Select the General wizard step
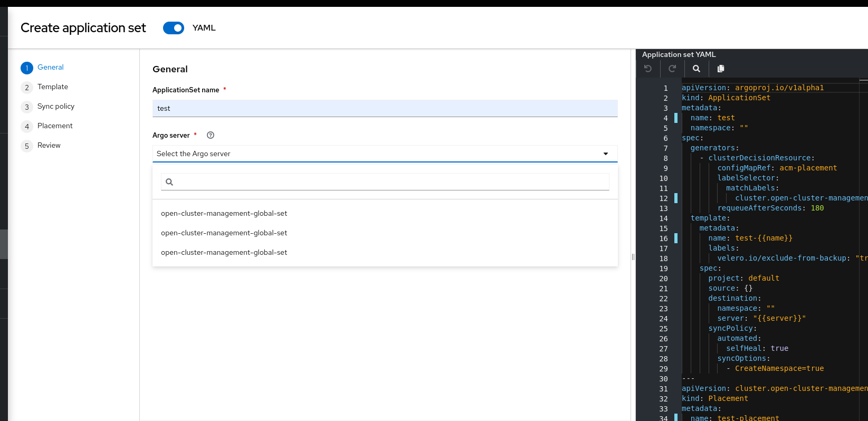 51,68
